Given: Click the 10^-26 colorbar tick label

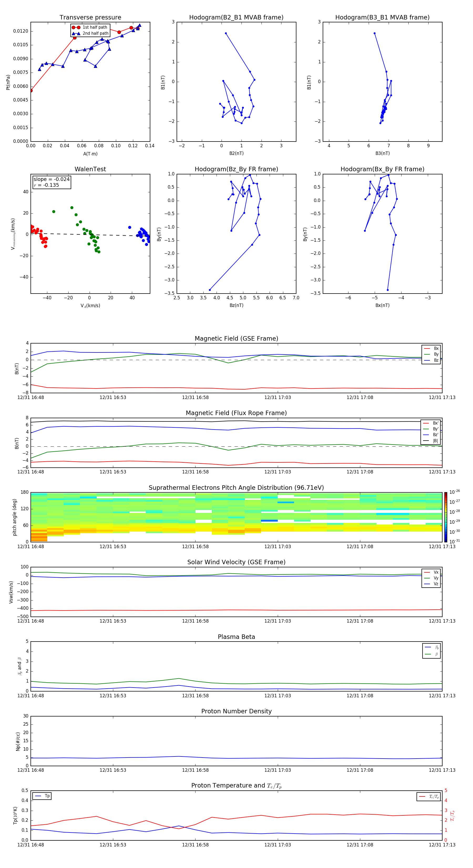Looking at the screenshot, I should coord(455,492).
